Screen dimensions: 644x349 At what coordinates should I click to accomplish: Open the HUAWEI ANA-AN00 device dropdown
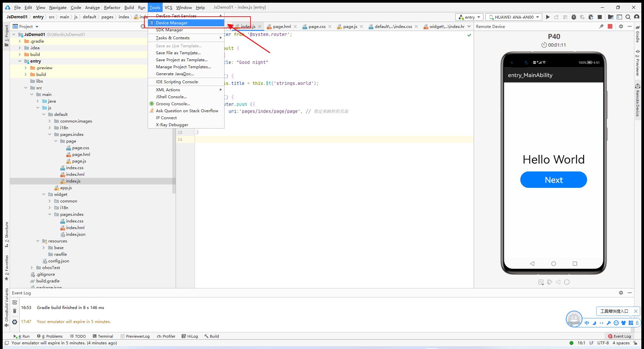tap(514, 17)
